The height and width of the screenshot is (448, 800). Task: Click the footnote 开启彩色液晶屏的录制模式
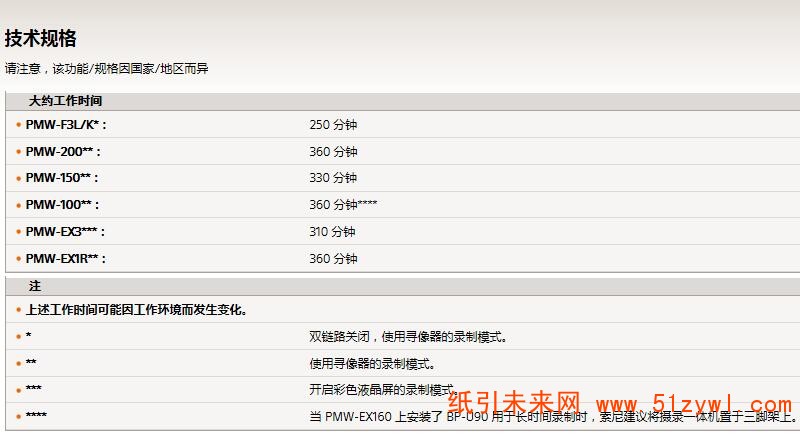pos(383,390)
